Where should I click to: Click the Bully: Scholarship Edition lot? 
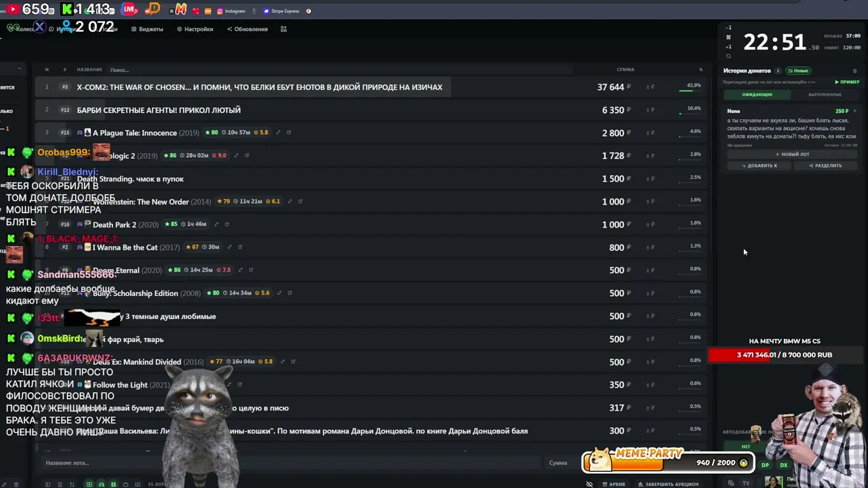click(135, 293)
